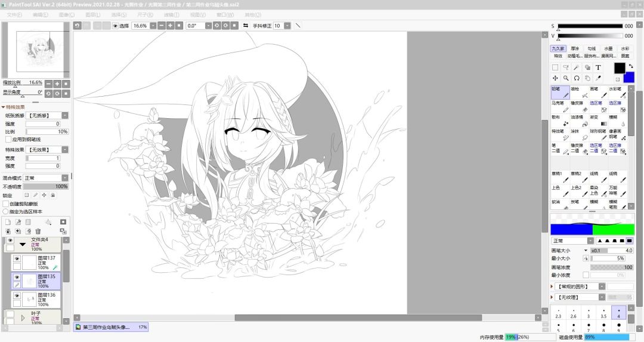Swap foreground and background colors

631,66
